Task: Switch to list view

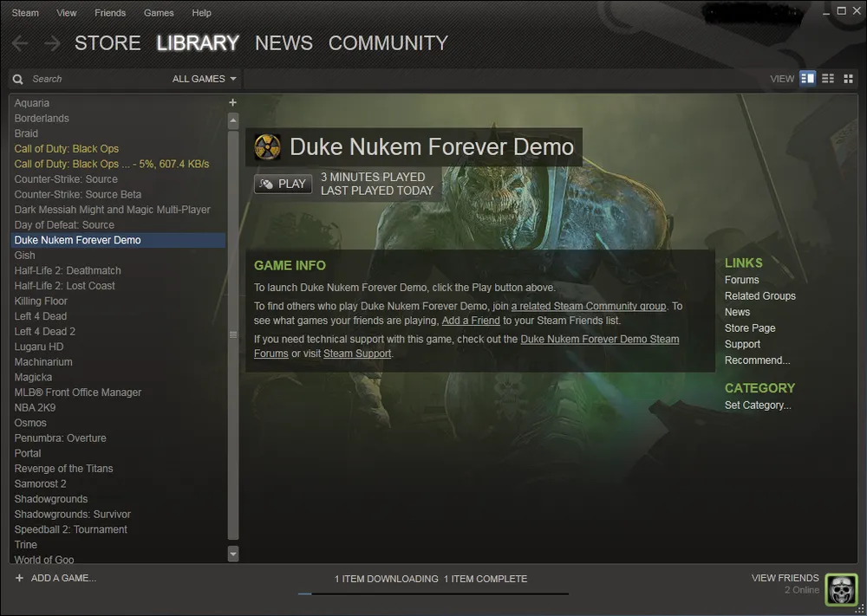Action: [828, 79]
